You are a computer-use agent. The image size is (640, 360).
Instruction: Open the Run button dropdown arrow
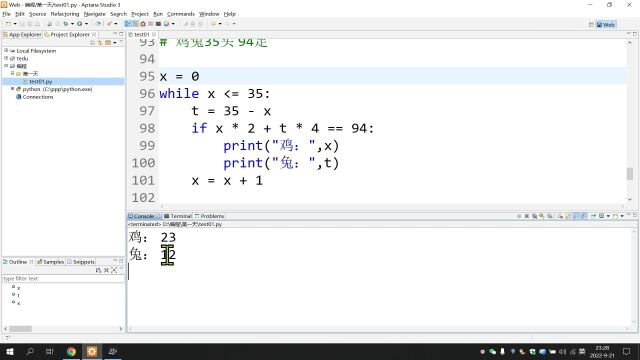coord(86,24)
